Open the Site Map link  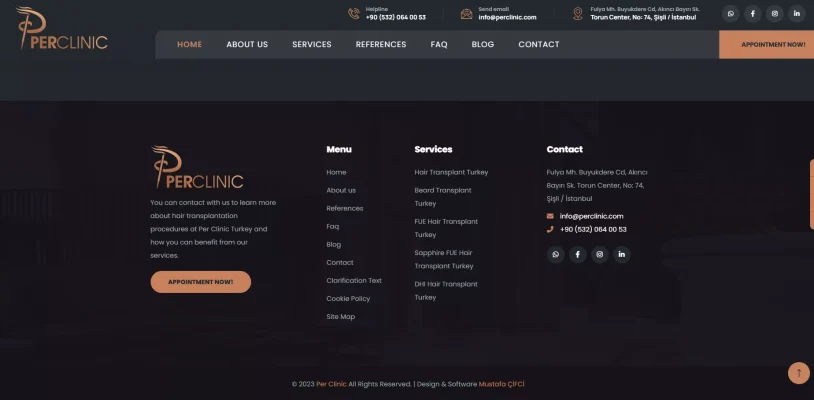pyautogui.click(x=341, y=317)
